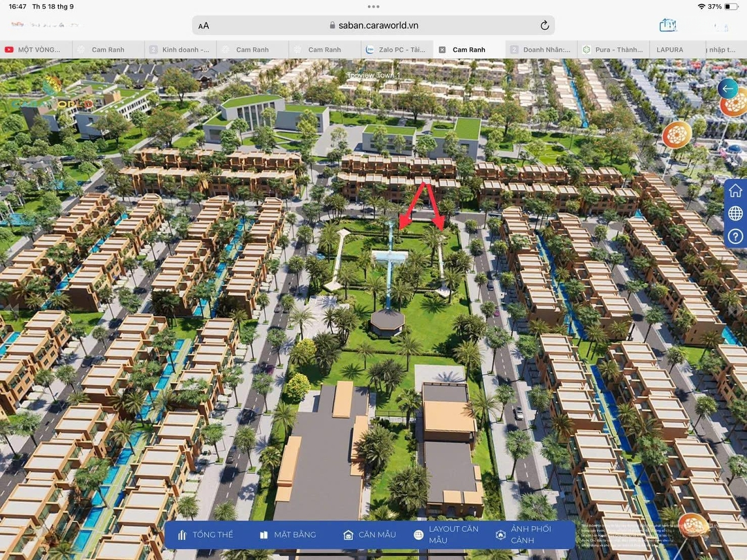747x560 pixels.
Task: Click the globe language icon
Action: 735,214
